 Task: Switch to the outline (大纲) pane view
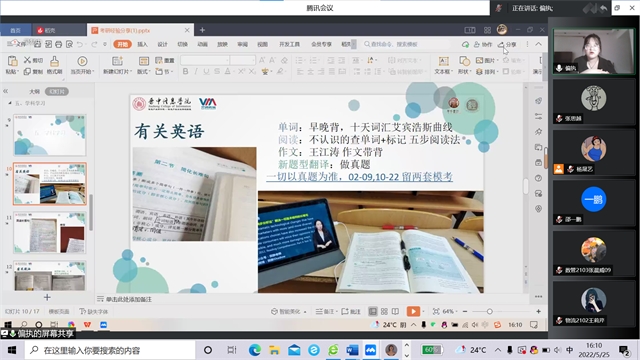point(35,91)
